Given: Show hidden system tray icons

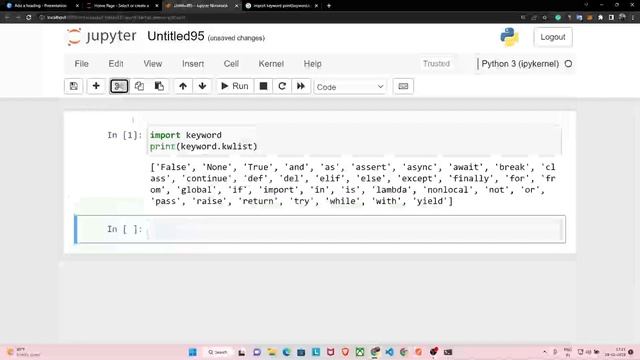Looking at the screenshot, I should (544, 352).
